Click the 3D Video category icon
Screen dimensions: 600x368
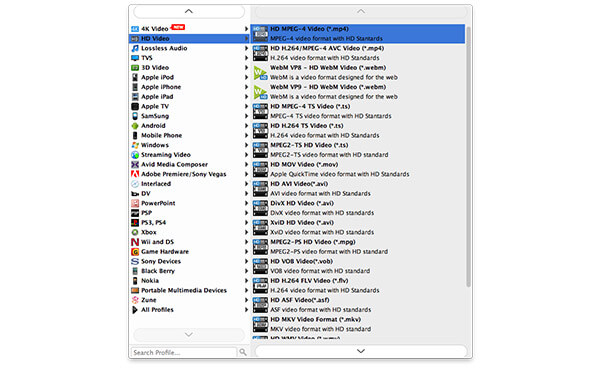(135, 67)
